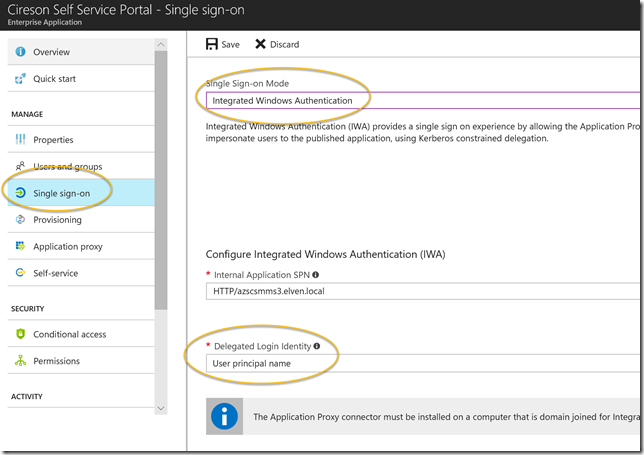The height and width of the screenshot is (455, 644).
Task: Save the single sign-on settings
Action: pos(223,44)
